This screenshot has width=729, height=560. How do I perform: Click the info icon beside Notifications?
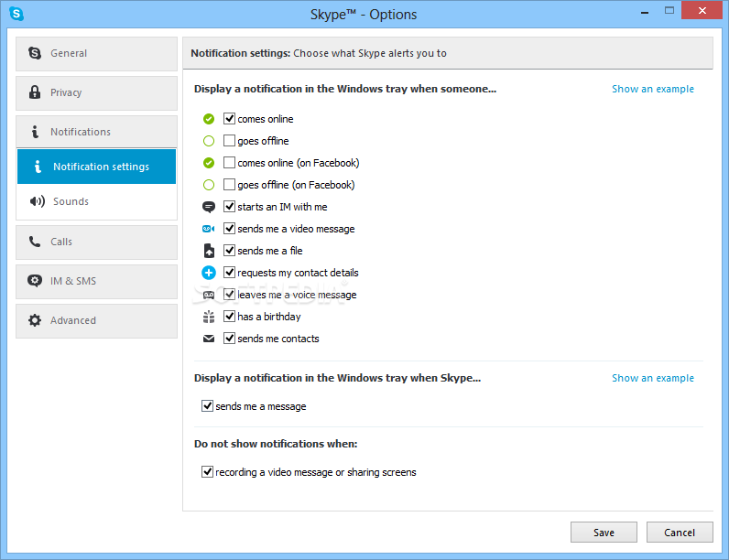point(35,132)
